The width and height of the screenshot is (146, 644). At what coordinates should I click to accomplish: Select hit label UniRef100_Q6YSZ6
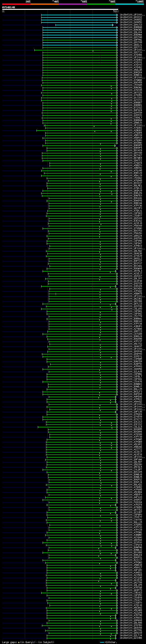(x=131, y=93)
